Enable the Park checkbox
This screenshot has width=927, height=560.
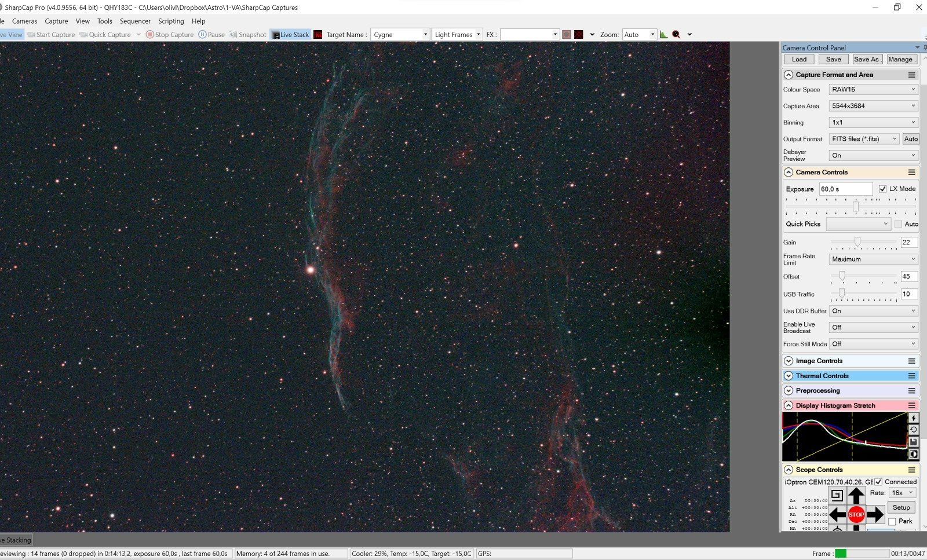(892, 522)
